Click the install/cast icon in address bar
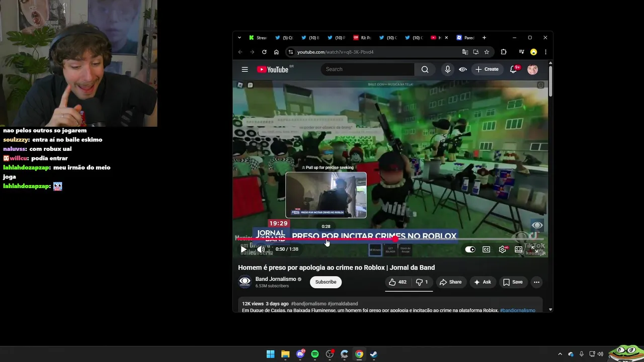 pyautogui.click(x=475, y=52)
